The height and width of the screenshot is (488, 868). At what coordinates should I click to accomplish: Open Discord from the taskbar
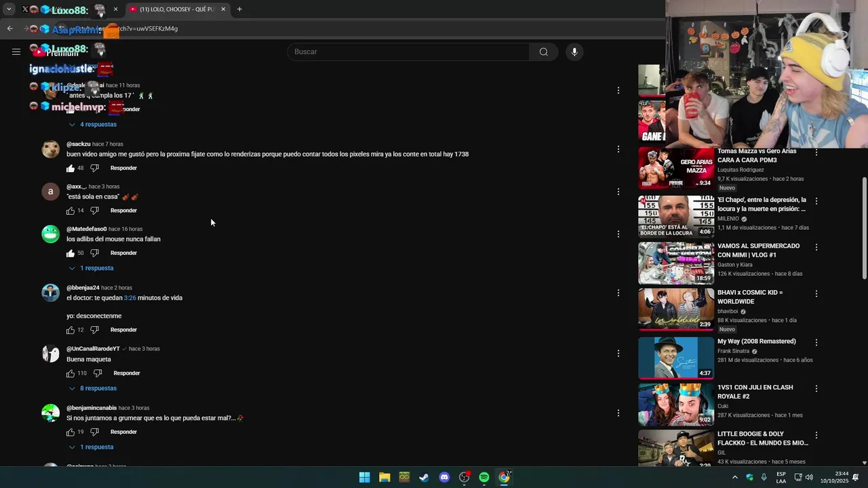coord(444,477)
